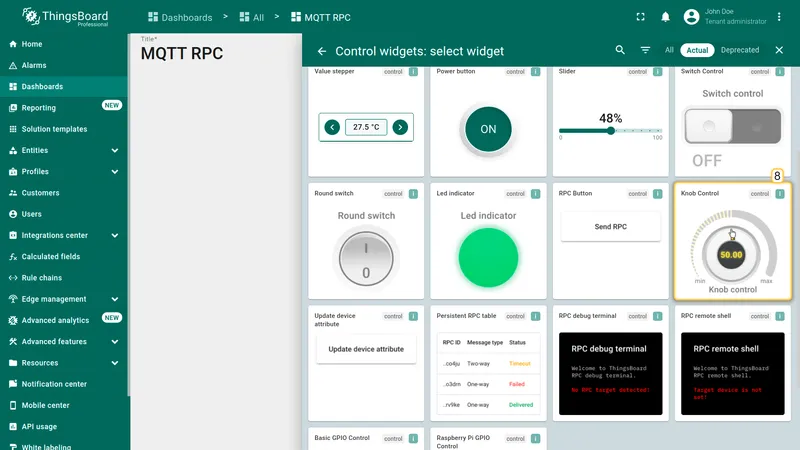The image size is (800, 450).
Task: Open RPC remote shell info icon
Action: pos(780,316)
